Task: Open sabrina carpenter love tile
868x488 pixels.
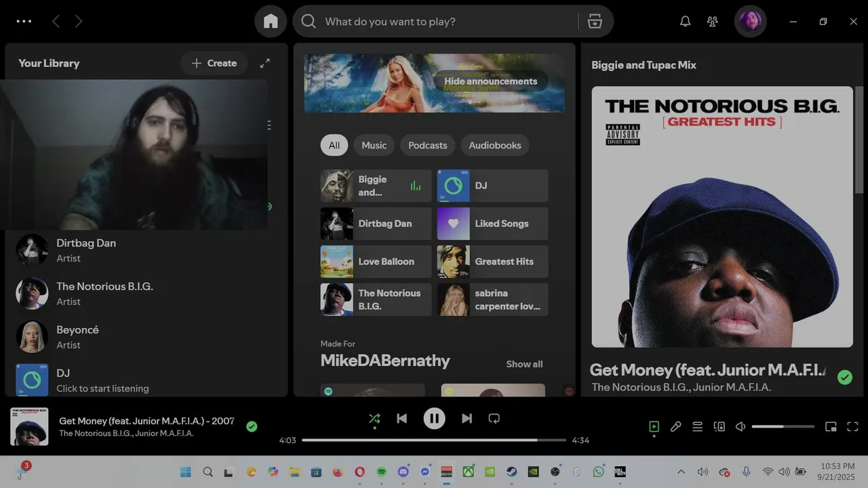Action: point(492,300)
